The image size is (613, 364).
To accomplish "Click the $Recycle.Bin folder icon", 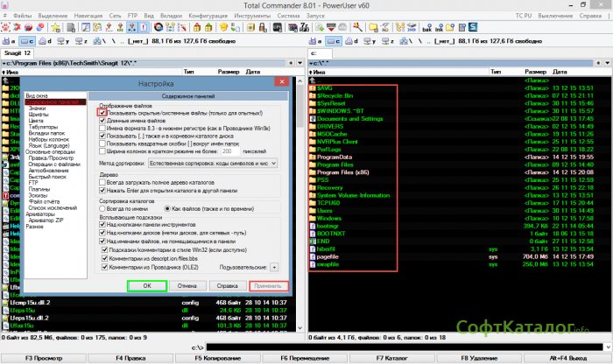I will 313,95.
